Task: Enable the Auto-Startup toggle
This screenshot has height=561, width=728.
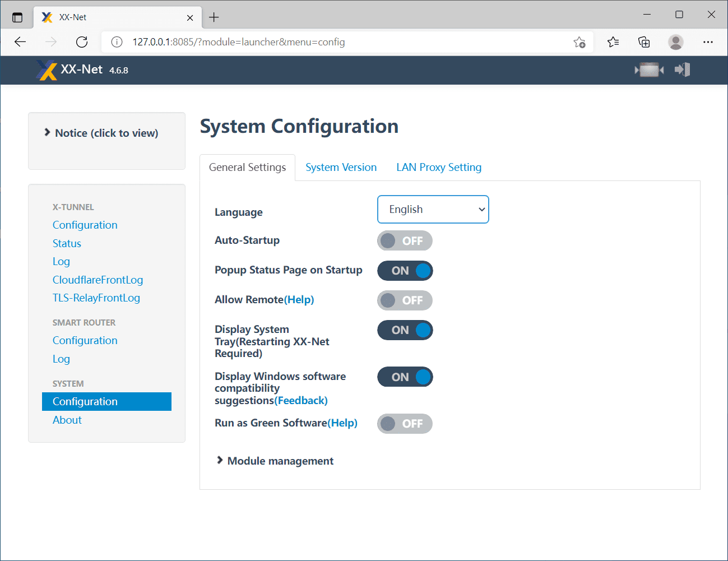Action: click(405, 241)
